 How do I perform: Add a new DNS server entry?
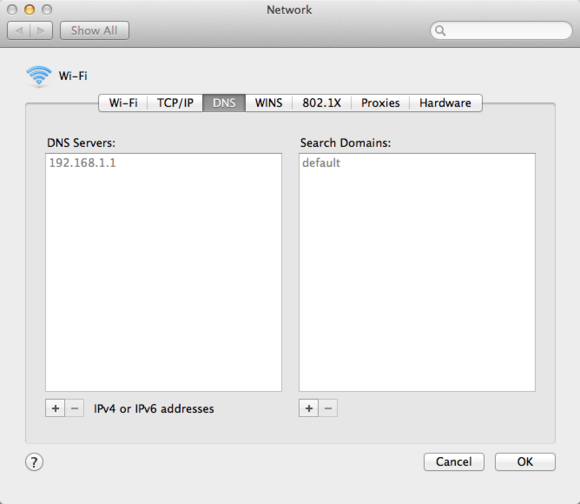coord(55,408)
